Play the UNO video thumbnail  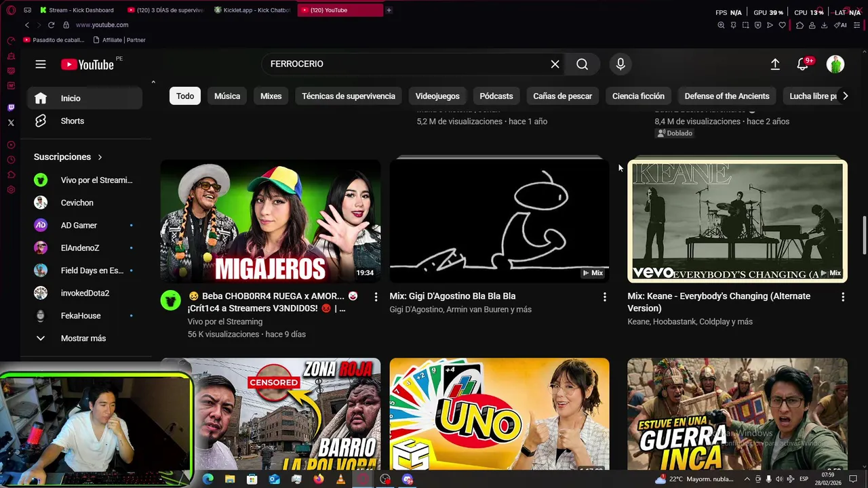499,413
